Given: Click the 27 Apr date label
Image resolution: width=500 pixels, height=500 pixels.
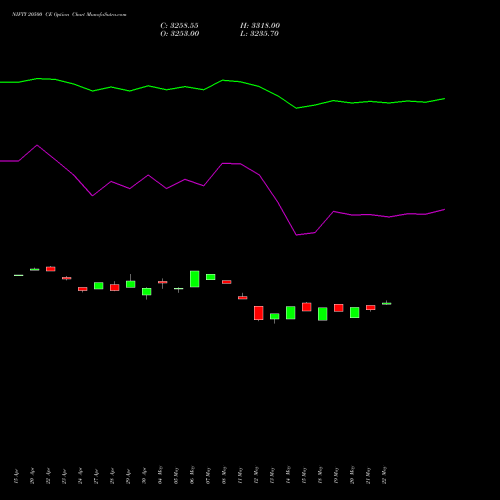Looking at the screenshot, I should coord(96,476).
